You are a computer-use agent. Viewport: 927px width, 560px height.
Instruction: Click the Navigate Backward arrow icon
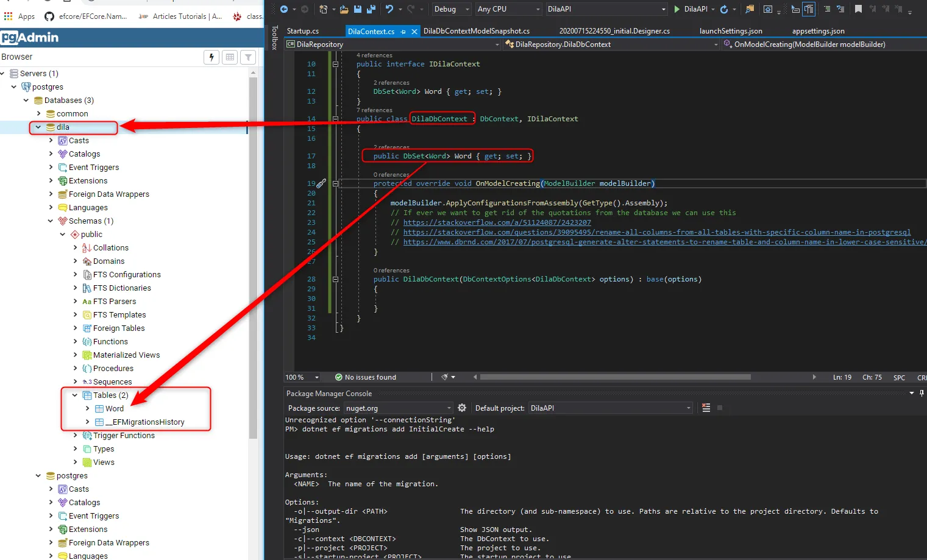click(284, 9)
